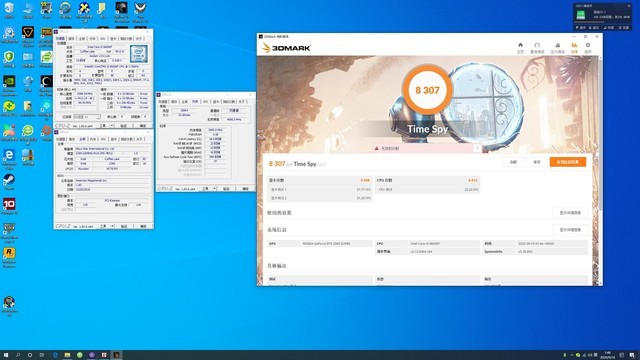The width and height of the screenshot is (640, 360).
Task: Click the Save button next to Time Spy score
Action: tap(537, 162)
